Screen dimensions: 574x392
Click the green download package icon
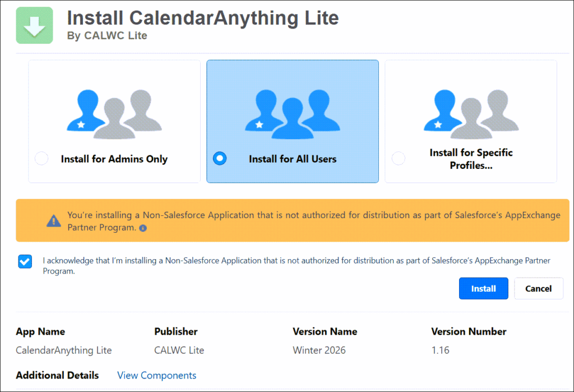coord(34,25)
